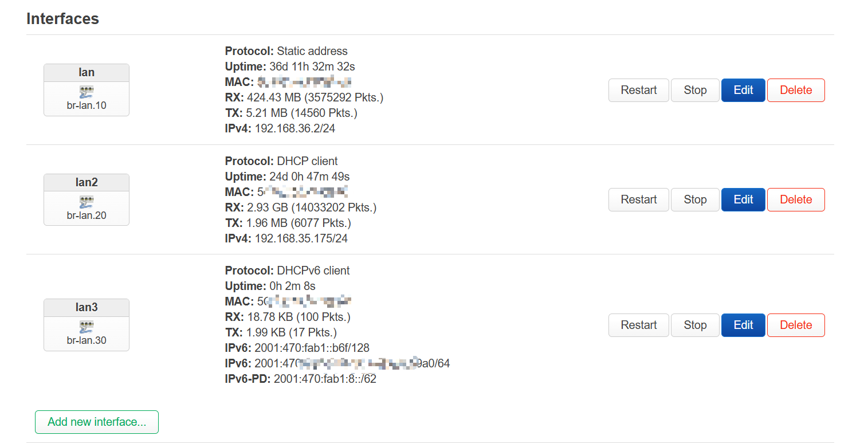Click the lan2 bridge device icon
The height and width of the screenshot is (443, 868).
(87, 202)
